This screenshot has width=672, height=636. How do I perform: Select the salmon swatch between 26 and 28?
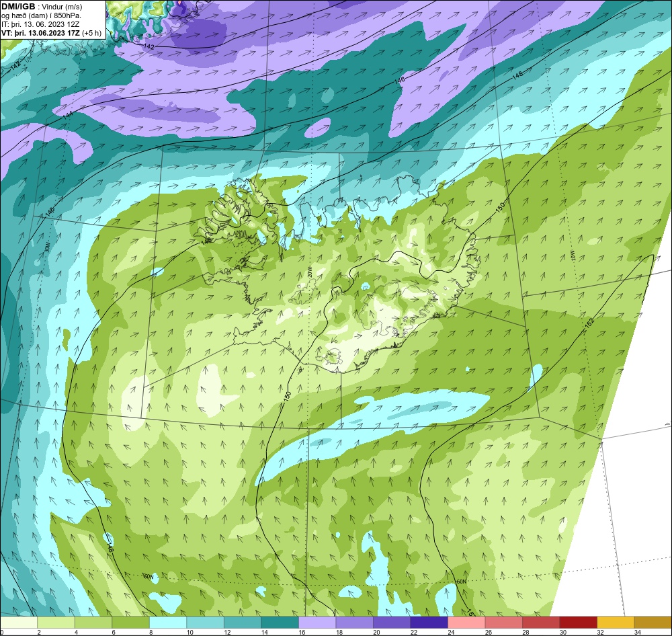click(x=503, y=622)
